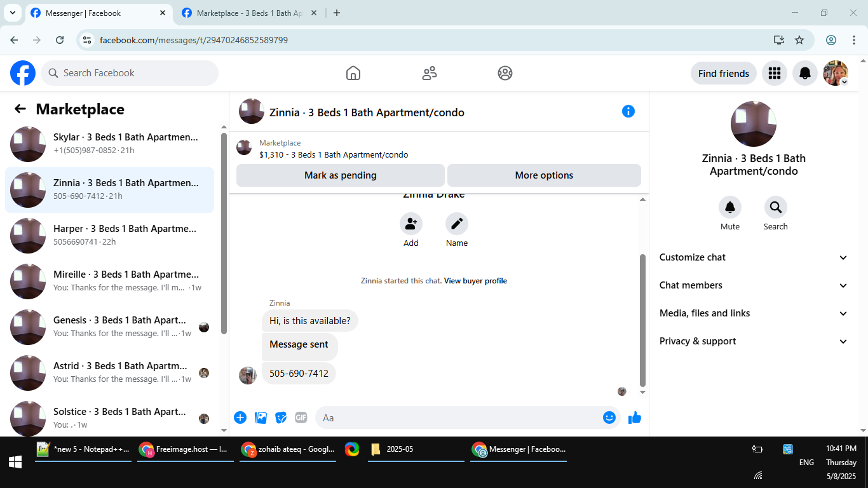Open the notifications bell in header
868x488 pixels.
tap(805, 73)
